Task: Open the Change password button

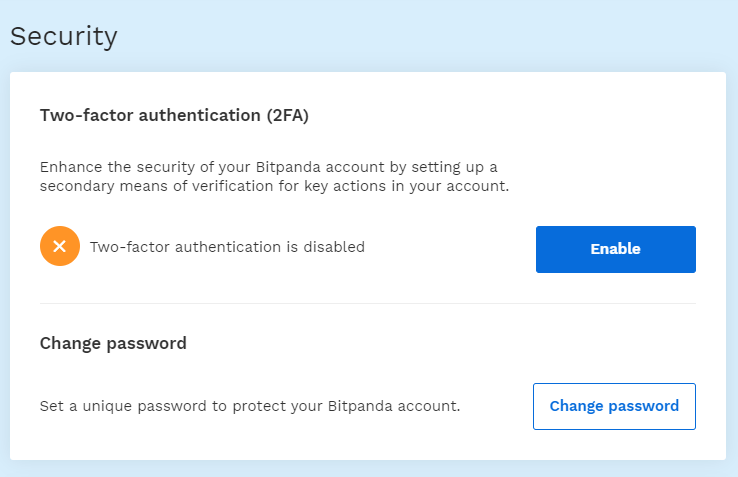Action: tap(614, 406)
